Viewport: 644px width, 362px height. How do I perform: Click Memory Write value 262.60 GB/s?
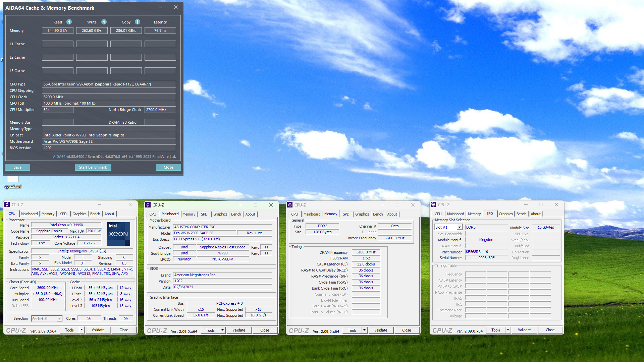pos(92,31)
